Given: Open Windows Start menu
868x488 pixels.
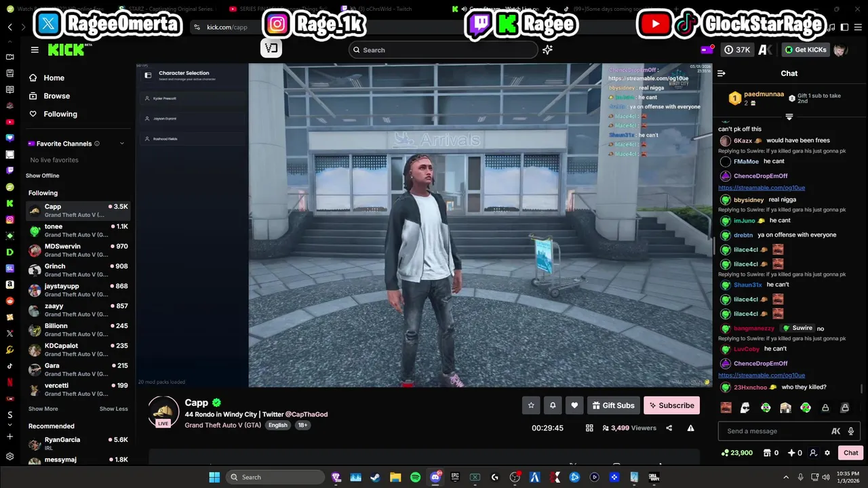Looking at the screenshot, I should 214,477.
